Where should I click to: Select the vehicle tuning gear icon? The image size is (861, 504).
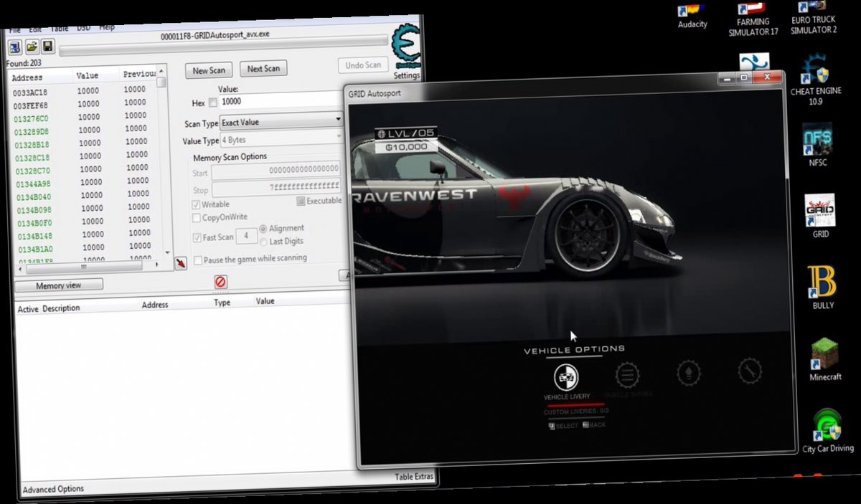627,374
